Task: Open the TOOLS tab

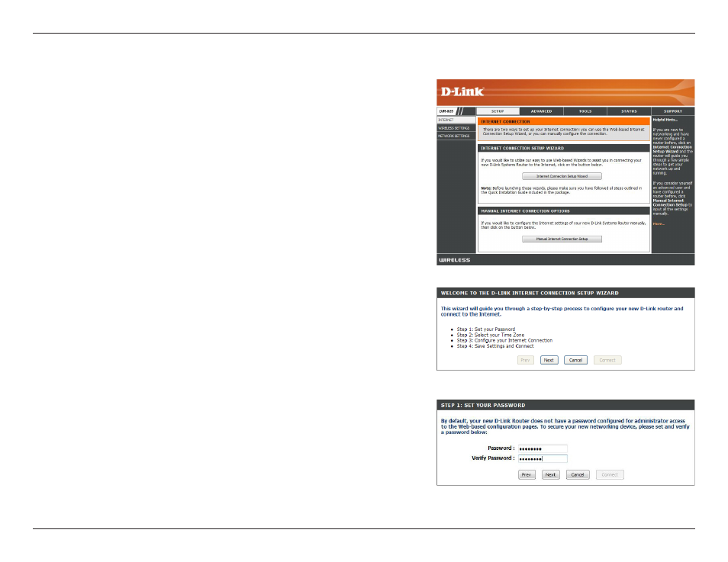Action: (585, 111)
